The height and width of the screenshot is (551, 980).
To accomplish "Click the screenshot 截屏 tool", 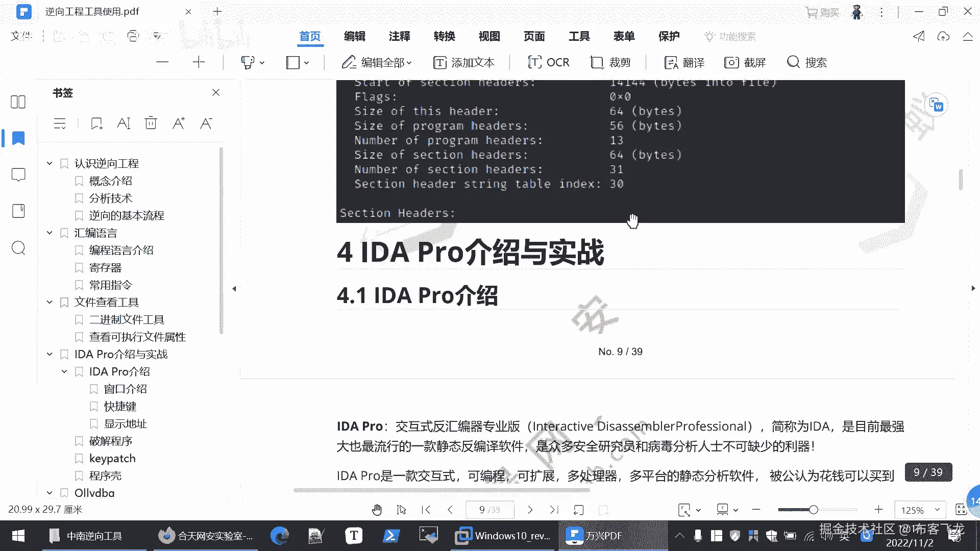I will (x=745, y=62).
